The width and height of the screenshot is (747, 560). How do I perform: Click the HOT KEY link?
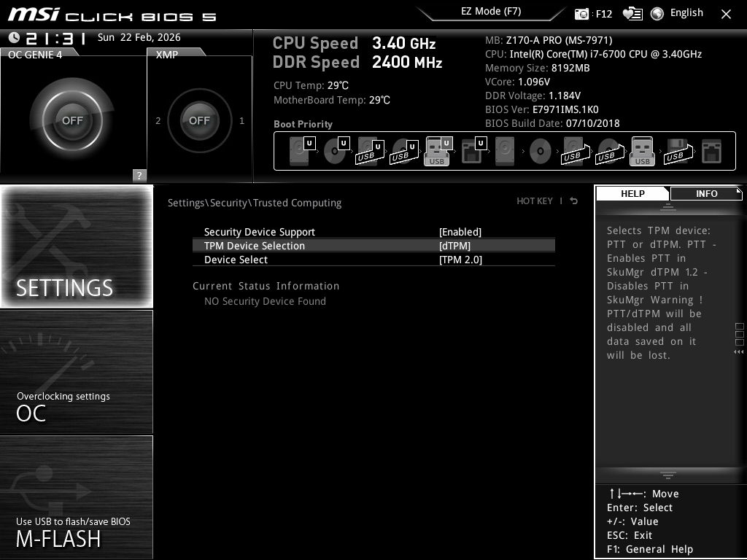tap(535, 201)
